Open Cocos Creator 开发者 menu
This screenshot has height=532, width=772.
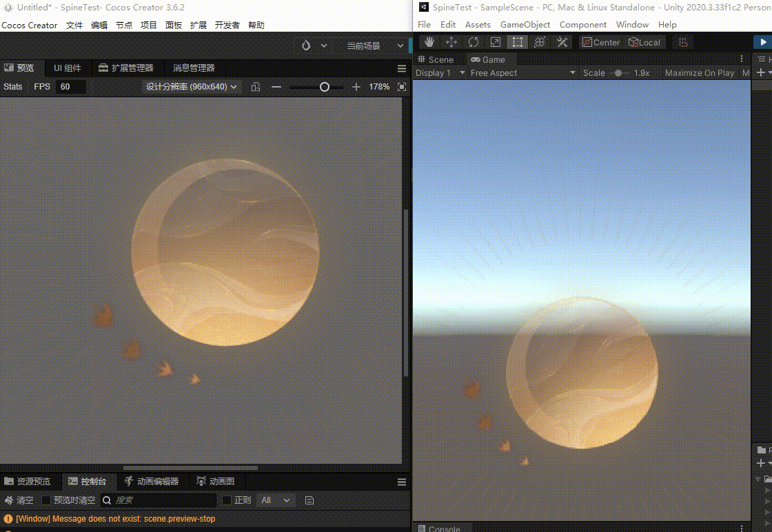coord(227,25)
